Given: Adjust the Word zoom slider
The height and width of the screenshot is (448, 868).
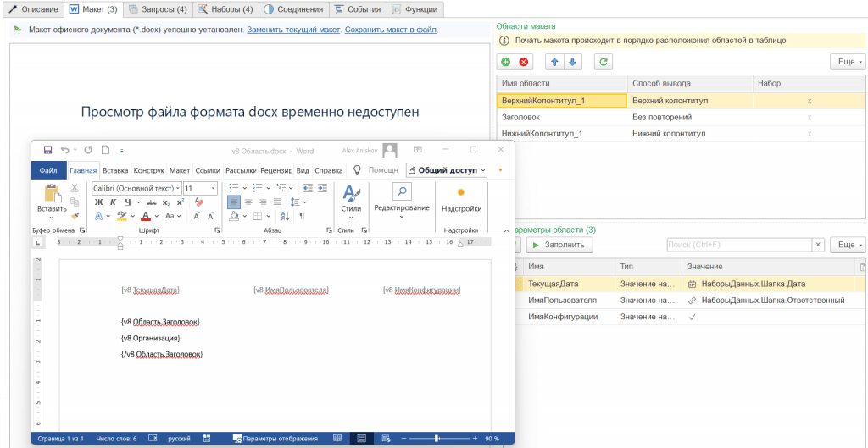Looking at the screenshot, I should click(x=437, y=439).
